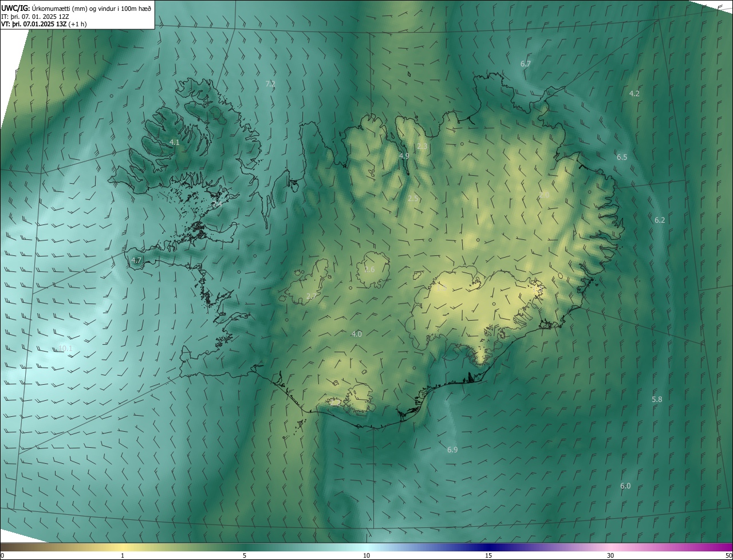Click the 7.2 value label on the map
Viewport: 733px width, 560px height.
270,84
